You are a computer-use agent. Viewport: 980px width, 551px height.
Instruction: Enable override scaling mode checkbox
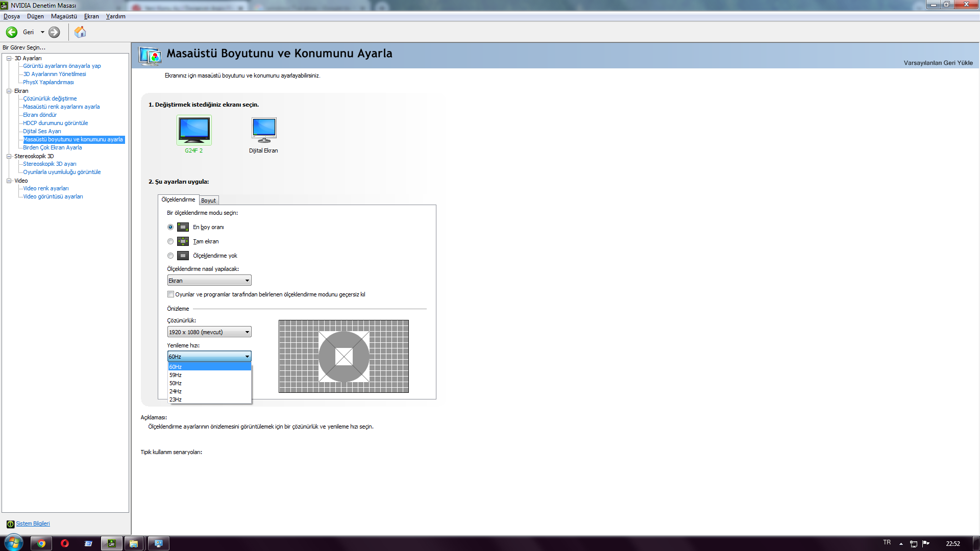click(x=171, y=294)
